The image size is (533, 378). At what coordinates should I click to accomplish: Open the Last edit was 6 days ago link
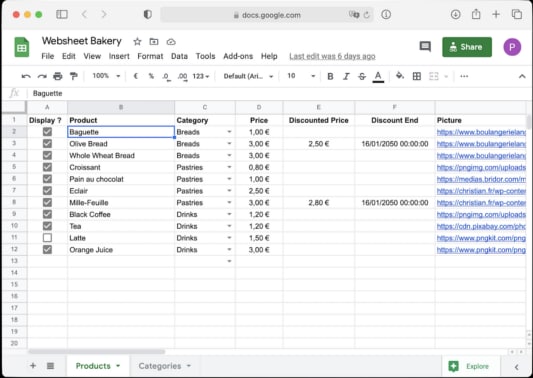(x=332, y=56)
